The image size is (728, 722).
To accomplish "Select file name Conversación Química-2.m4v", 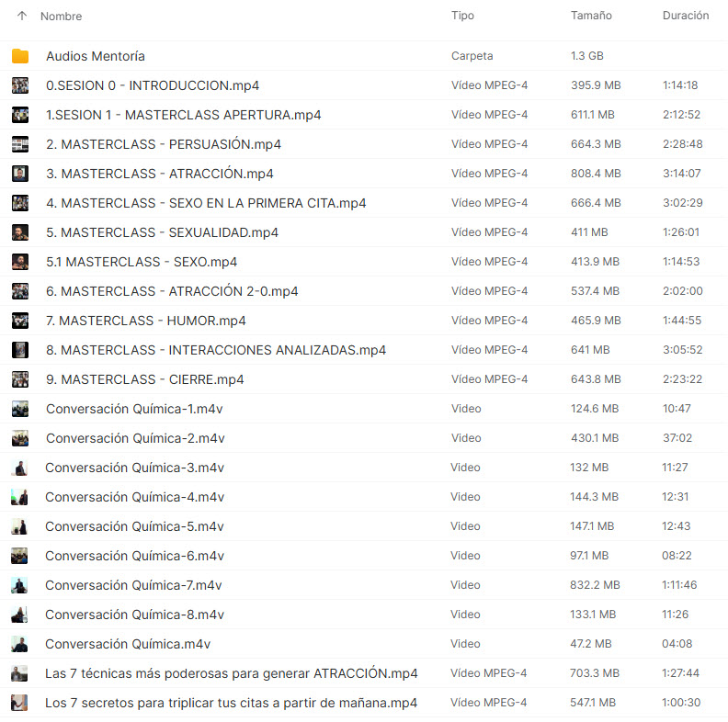I will coord(135,438).
